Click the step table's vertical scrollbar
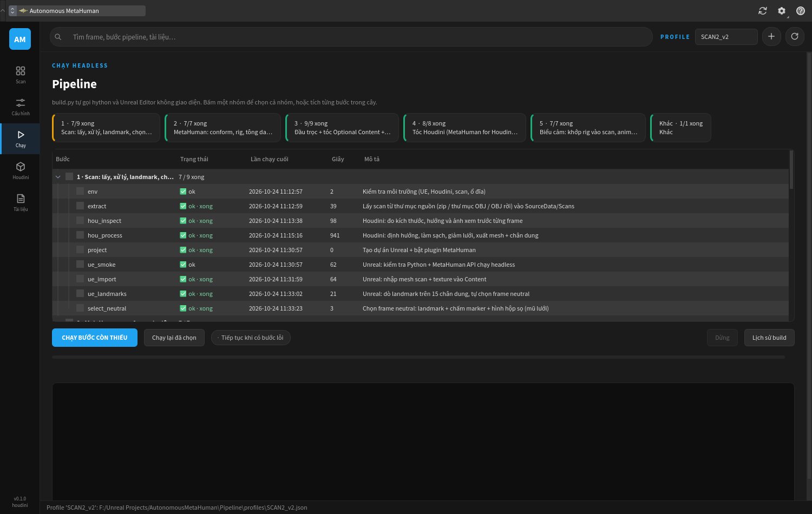This screenshot has width=812, height=514. coord(791,170)
